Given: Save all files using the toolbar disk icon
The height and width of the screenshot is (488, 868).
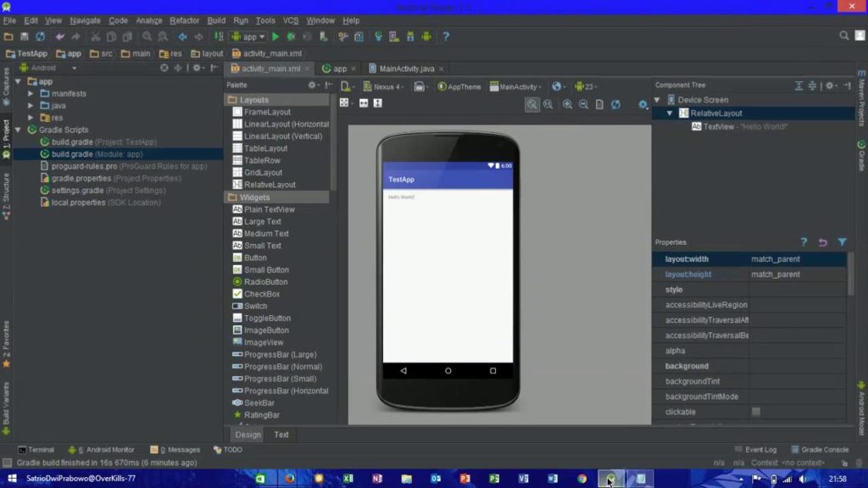Looking at the screenshot, I should (x=25, y=36).
